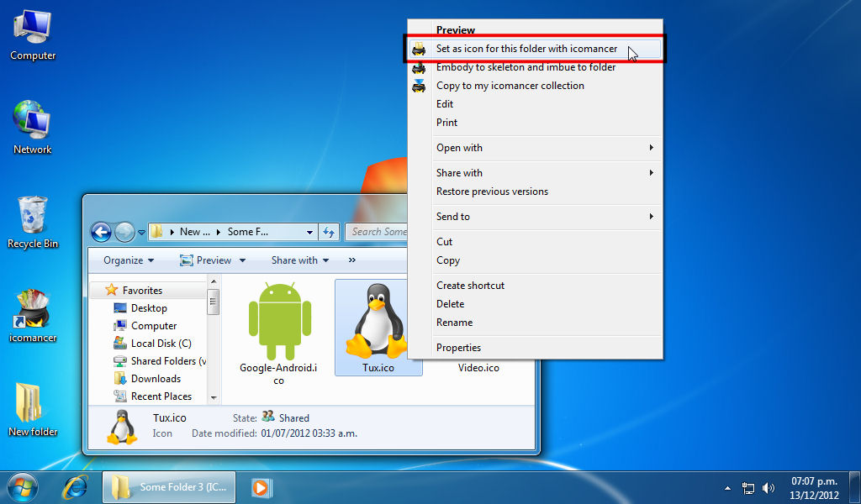The image size is (861, 504).
Task: Open the taskbar clock and date
Action: (814, 487)
